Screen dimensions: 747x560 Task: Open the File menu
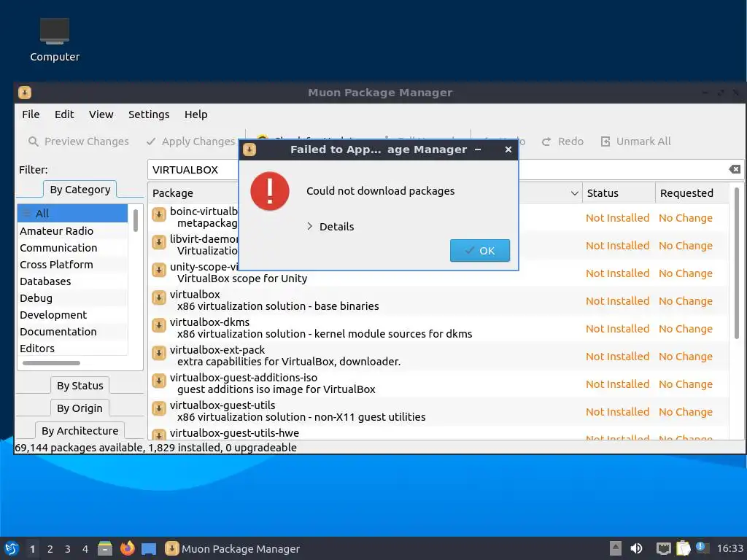pos(31,114)
